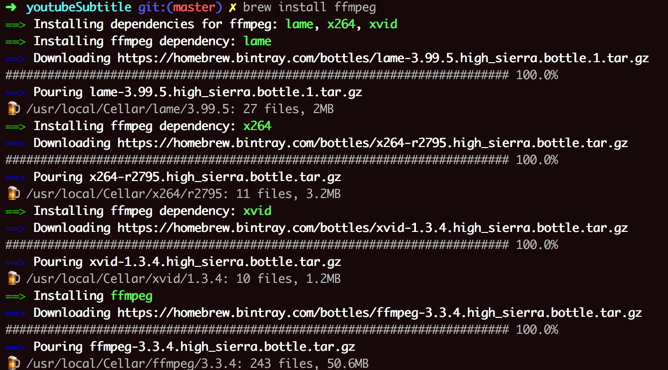668x370 pixels.
Task: Open the x264-r2795 bottle download URL
Action: [372, 143]
